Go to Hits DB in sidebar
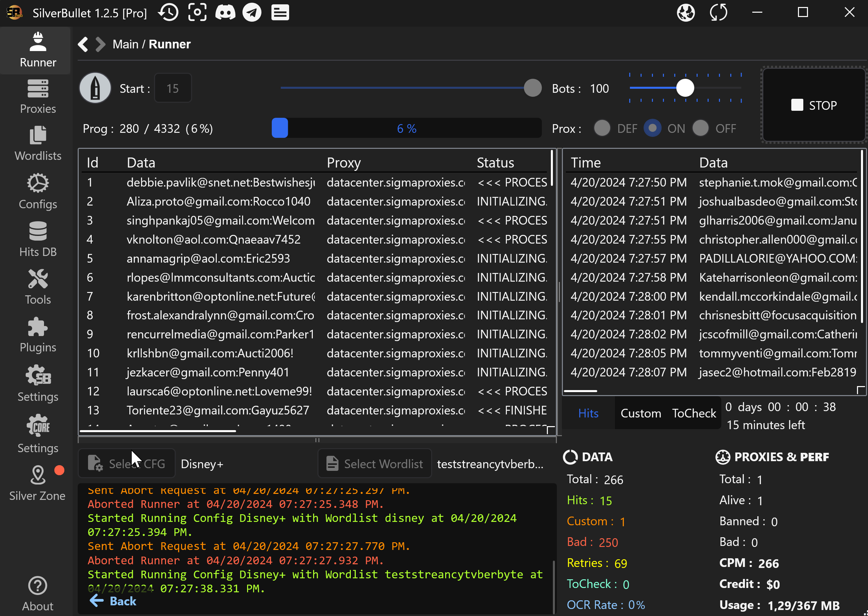 [x=38, y=239]
